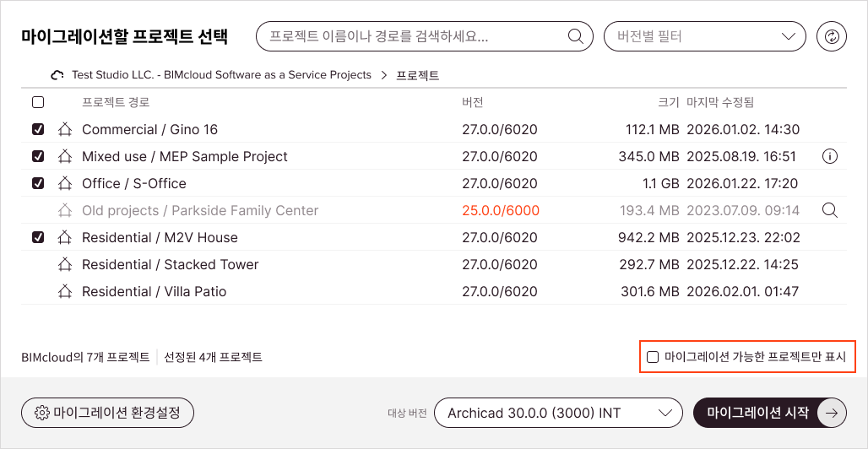
Task: Select row Mixed use / MEP Sample Project
Action: 433,157
